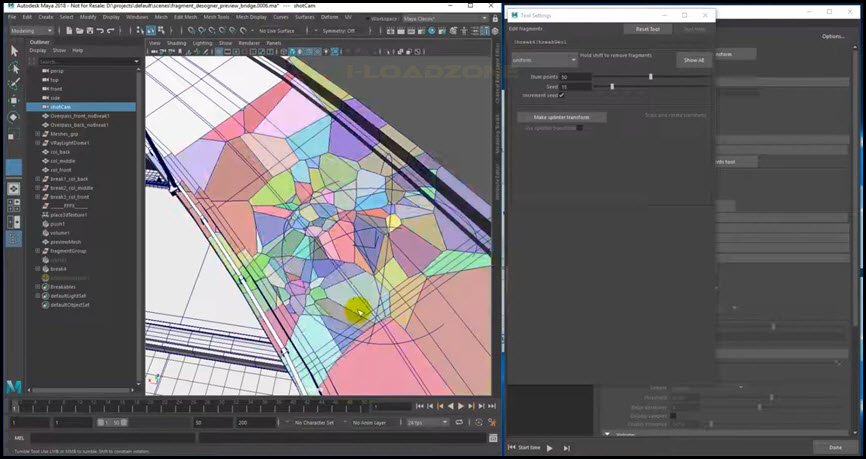Click the Show AE button
The height and width of the screenshot is (459, 866).
point(694,60)
